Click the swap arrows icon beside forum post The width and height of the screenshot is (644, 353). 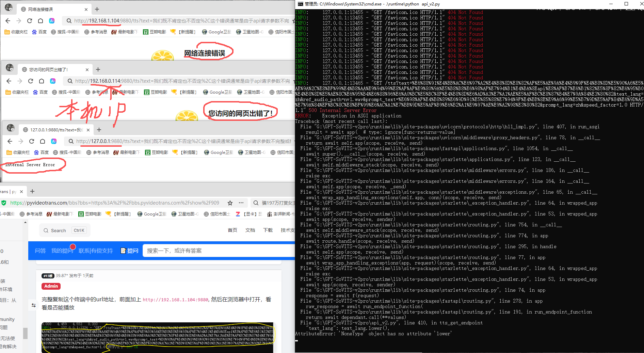pyautogui.click(x=33, y=305)
